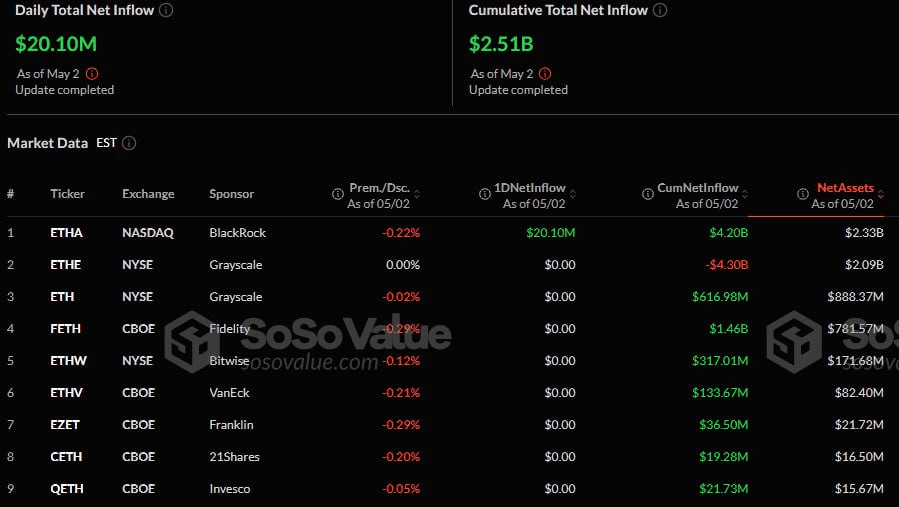Screen dimensions: 899x507
Task: Click the $21.72M net assets value
Action: pos(859,425)
